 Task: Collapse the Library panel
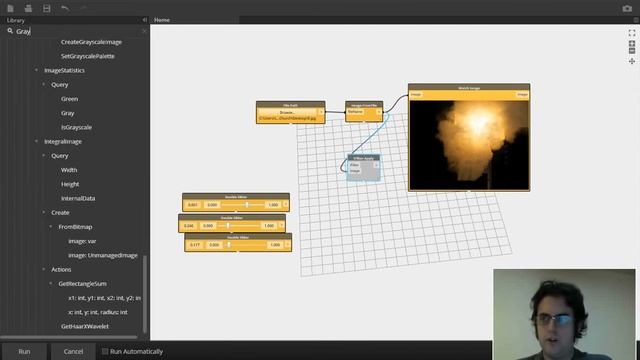point(144,20)
